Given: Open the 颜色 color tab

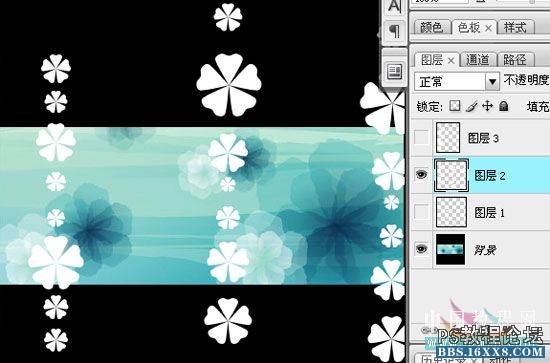Looking at the screenshot, I should click(431, 27).
